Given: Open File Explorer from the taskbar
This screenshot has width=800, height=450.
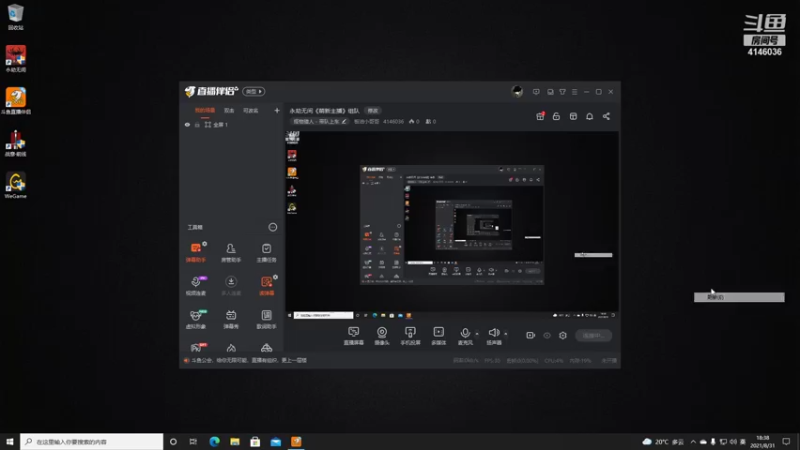Looking at the screenshot, I should 235,441.
